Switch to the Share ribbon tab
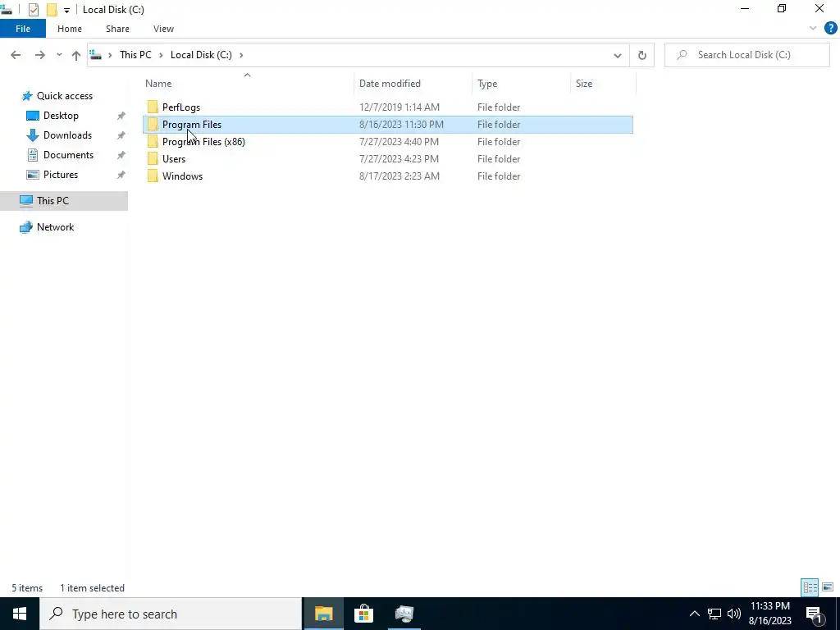 click(x=117, y=29)
